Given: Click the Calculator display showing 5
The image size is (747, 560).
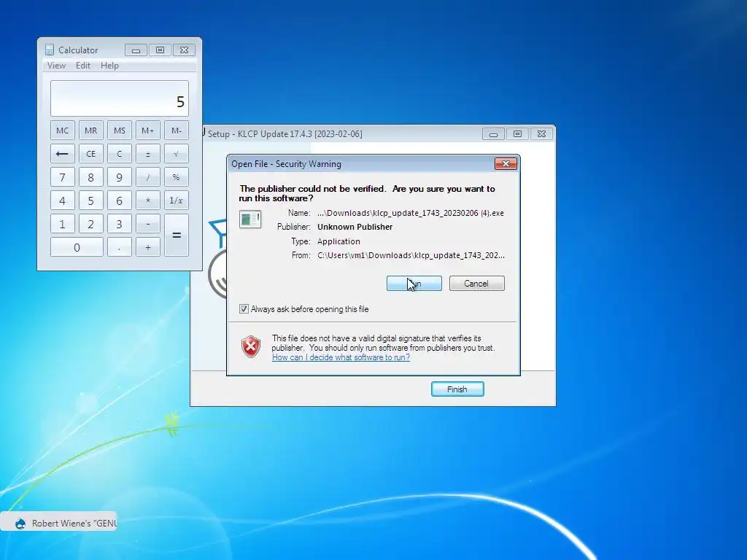Looking at the screenshot, I should pyautogui.click(x=120, y=98).
